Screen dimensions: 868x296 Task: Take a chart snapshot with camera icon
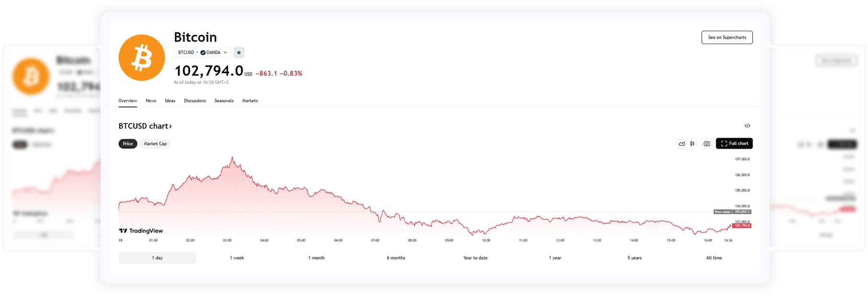(x=707, y=143)
